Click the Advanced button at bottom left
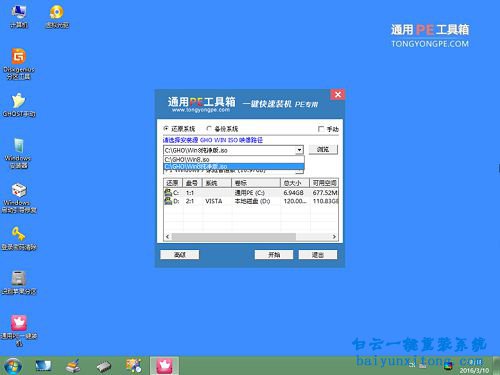Screen dimensions: 500x375 179,255
